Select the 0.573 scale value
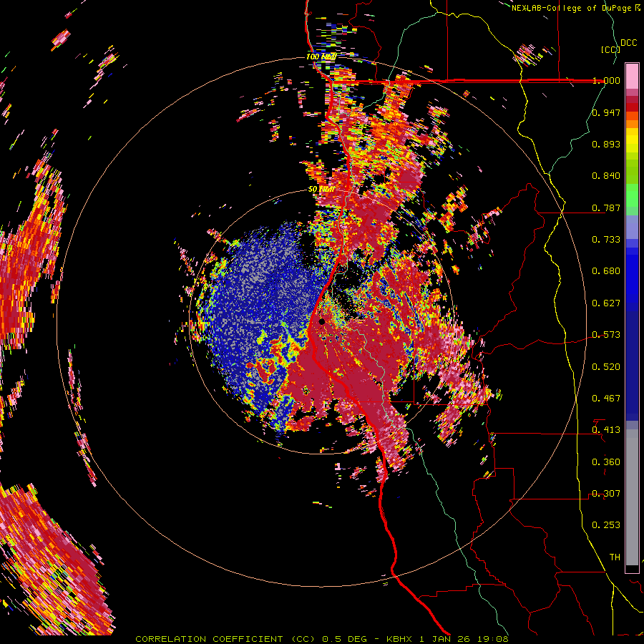The height and width of the screenshot is (644, 644). (x=606, y=335)
